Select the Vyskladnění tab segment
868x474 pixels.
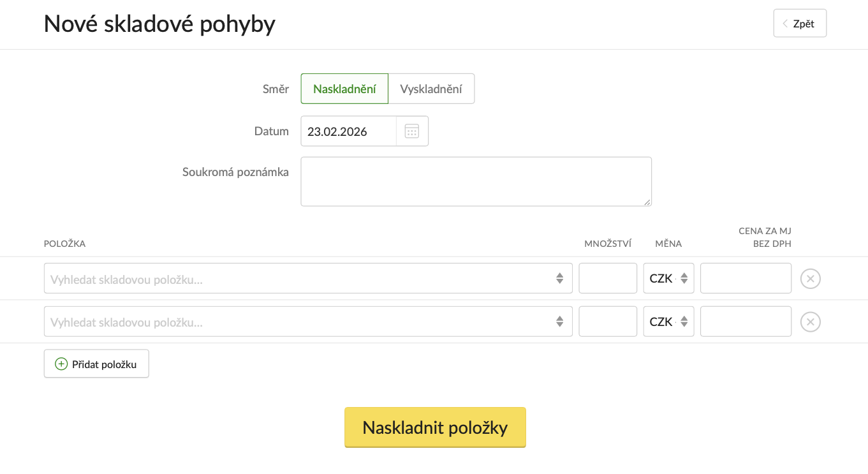point(431,89)
